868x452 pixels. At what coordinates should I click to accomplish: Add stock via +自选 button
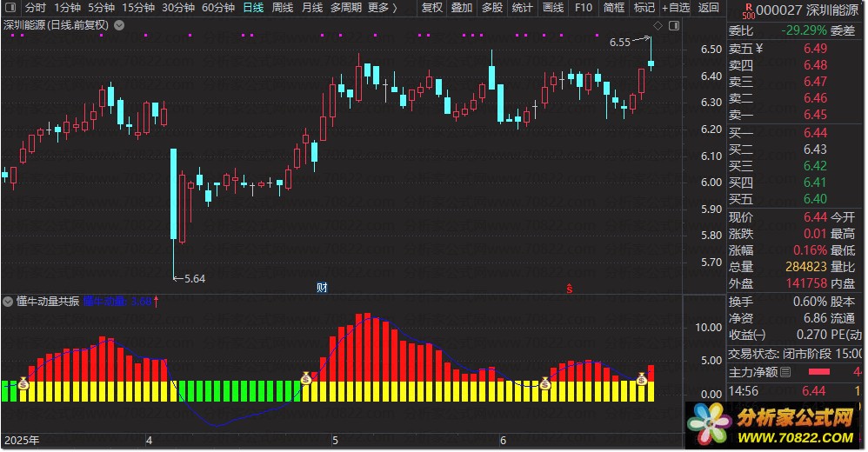[x=676, y=8]
